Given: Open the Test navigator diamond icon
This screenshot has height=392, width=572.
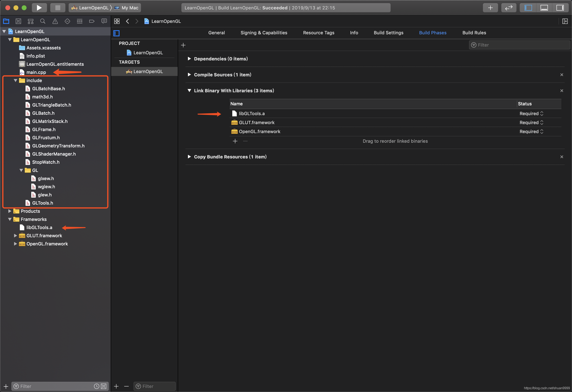Looking at the screenshot, I should click(67, 21).
